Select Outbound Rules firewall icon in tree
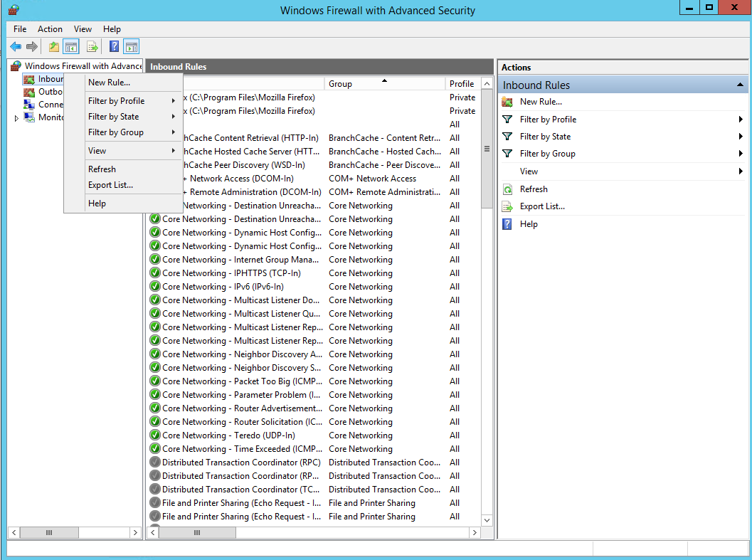The height and width of the screenshot is (560, 752). click(x=29, y=92)
